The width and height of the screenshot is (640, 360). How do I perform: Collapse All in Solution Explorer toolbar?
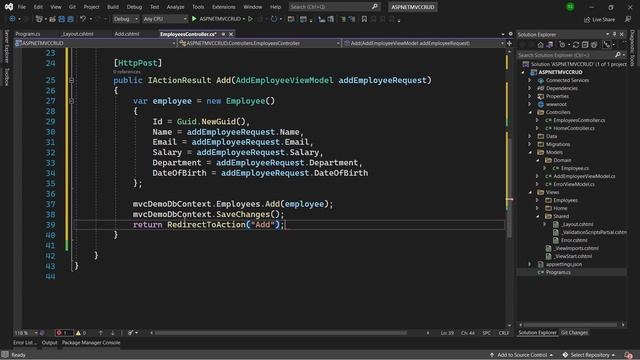pos(585,45)
